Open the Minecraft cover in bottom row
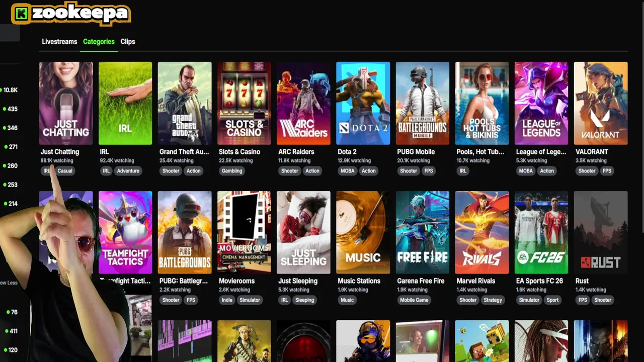Image resolution: width=644 pixels, height=362 pixels. [482, 341]
